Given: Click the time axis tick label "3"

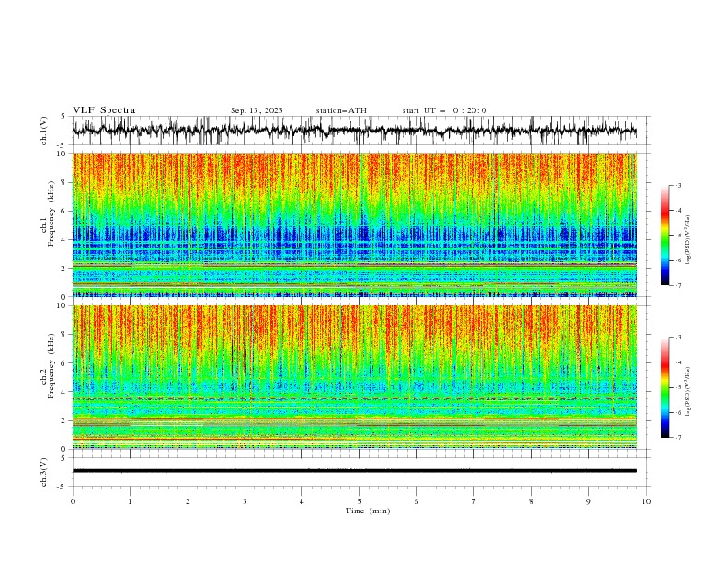Looking at the screenshot, I should [x=245, y=501].
